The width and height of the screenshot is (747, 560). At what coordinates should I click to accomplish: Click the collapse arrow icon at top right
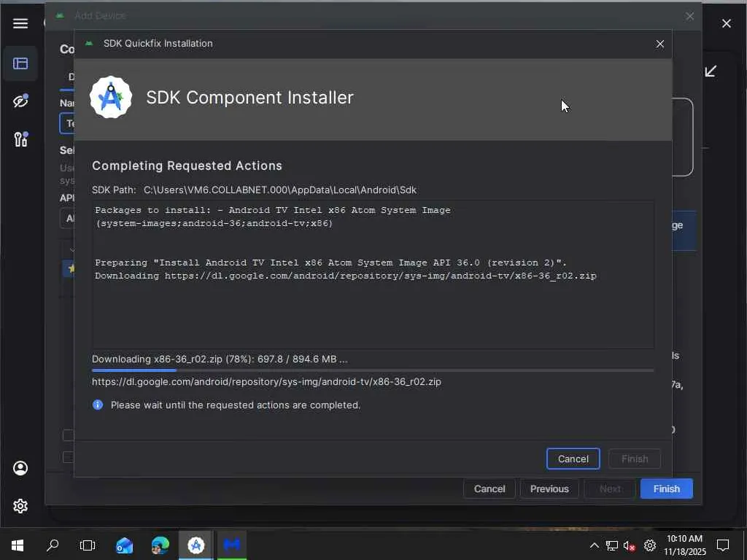pos(711,71)
